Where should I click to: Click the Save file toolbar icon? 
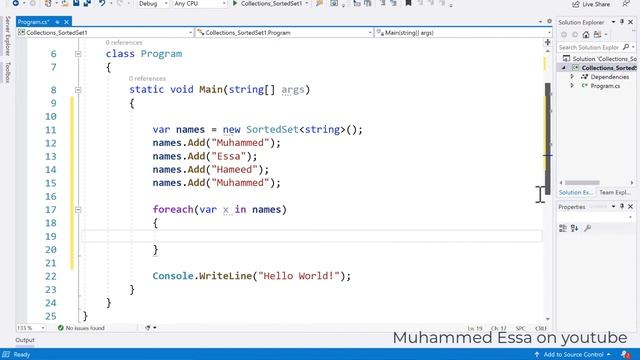coord(76,3)
